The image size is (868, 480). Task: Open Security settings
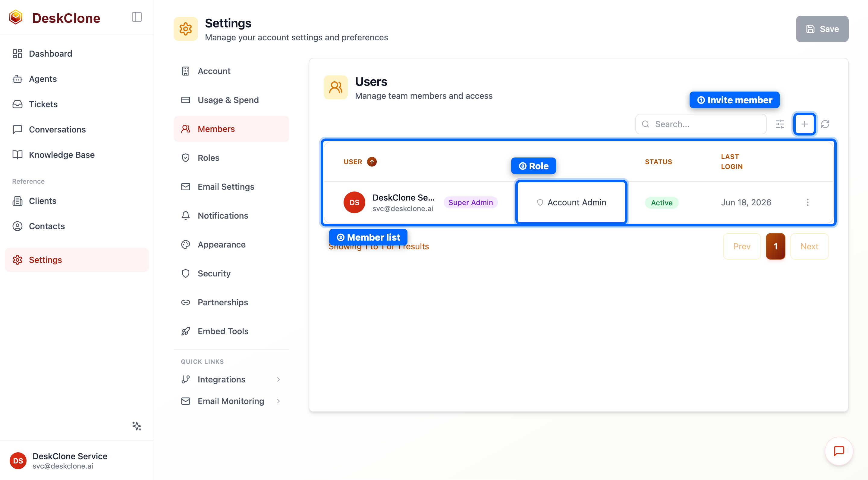coord(231,273)
